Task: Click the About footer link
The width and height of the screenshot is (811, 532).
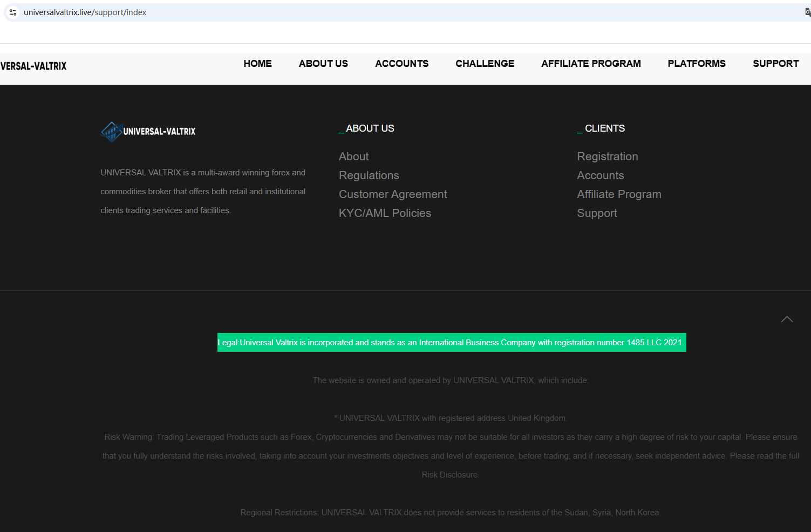Action: (353, 156)
